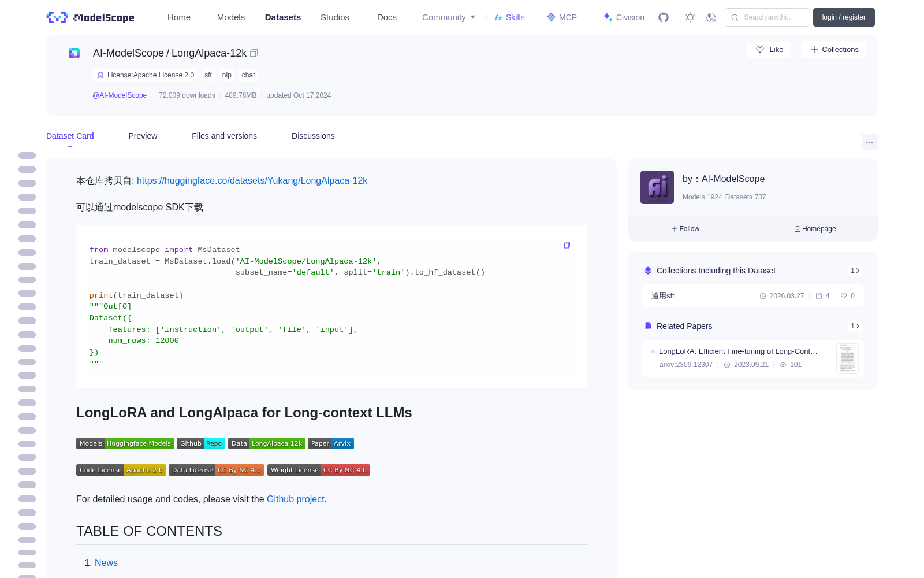
Task: Open the GitHub icon in header
Action: (664, 17)
